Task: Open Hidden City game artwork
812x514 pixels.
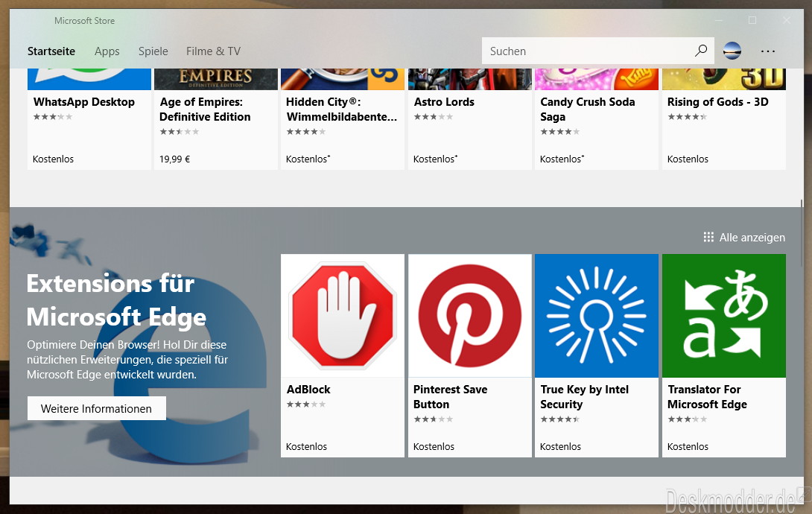Action: pos(342,79)
